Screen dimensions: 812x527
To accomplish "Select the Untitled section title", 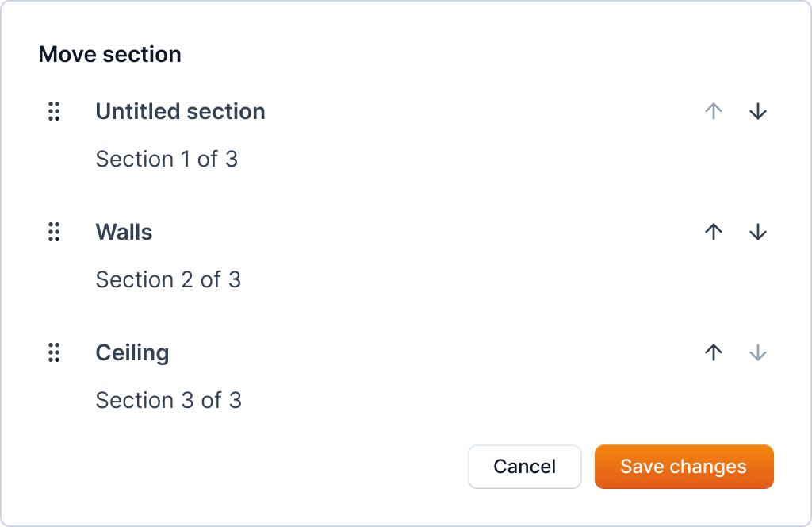I will (180, 112).
